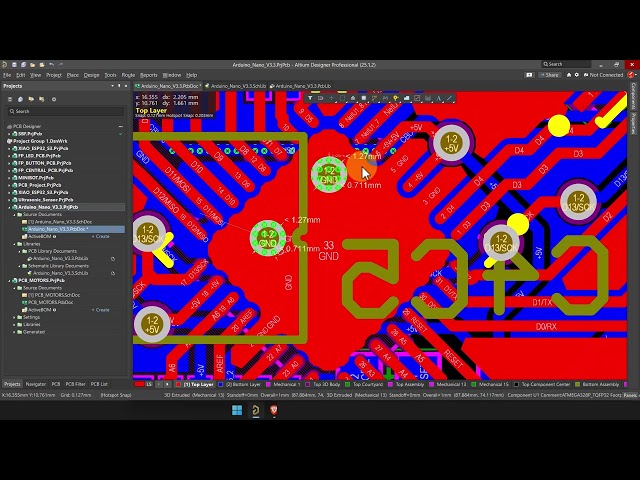Open the Place menu

(x=73, y=75)
